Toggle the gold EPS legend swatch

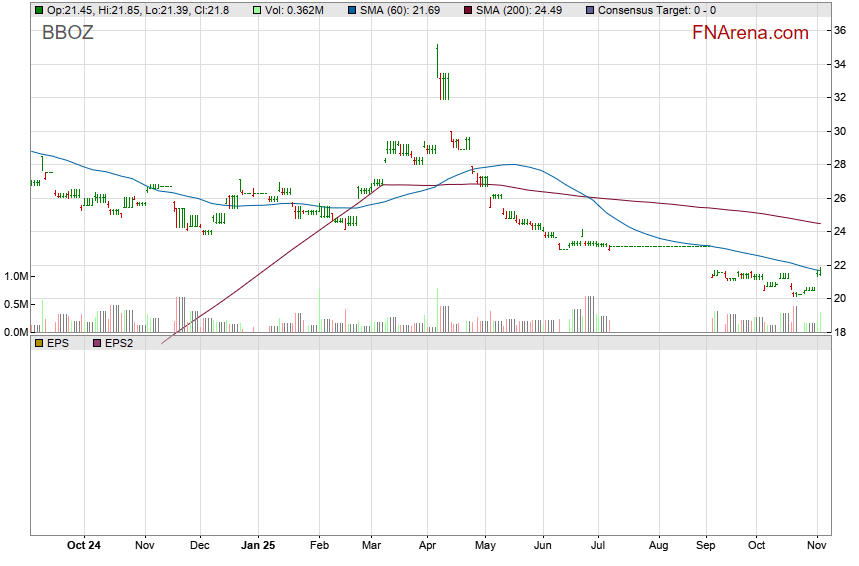click(x=39, y=342)
